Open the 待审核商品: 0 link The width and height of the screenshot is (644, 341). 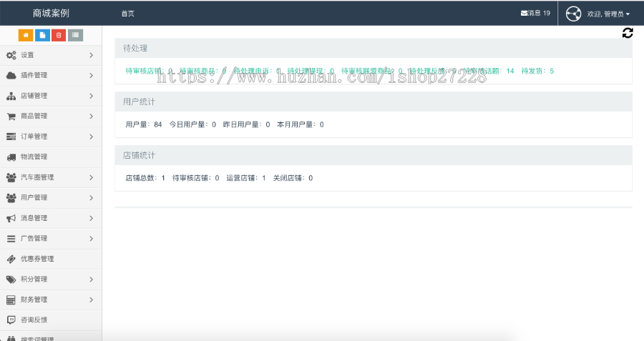[x=203, y=71]
